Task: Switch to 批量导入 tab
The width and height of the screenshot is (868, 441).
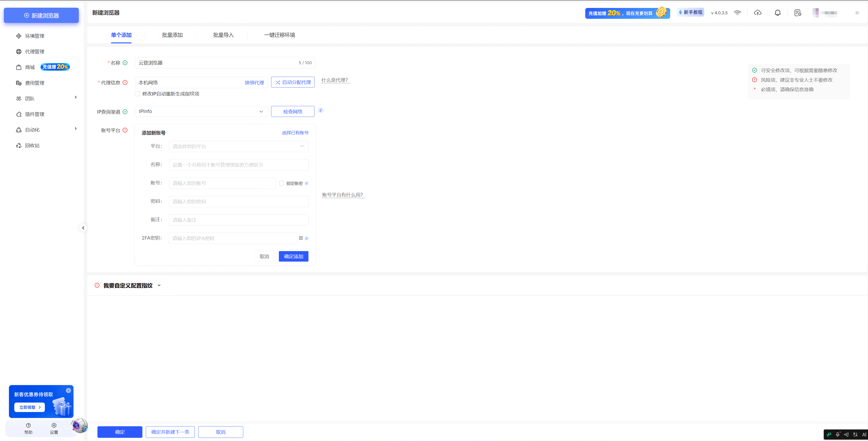Action: [x=223, y=35]
